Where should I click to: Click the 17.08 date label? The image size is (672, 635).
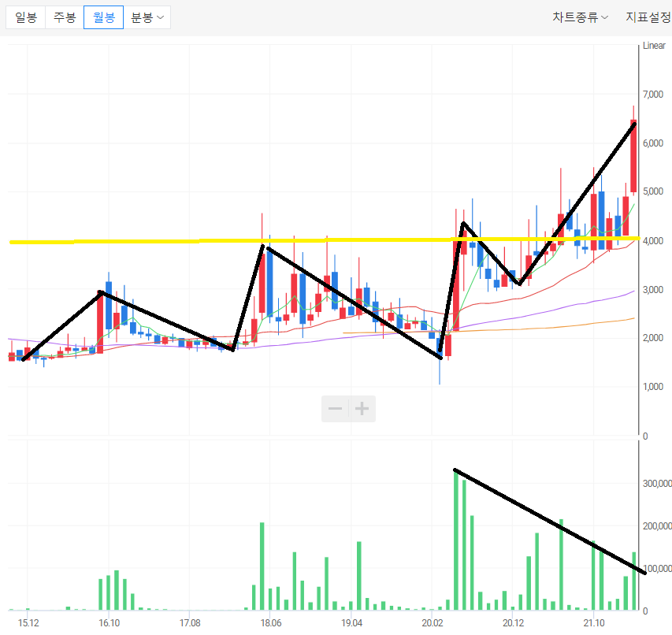[190, 623]
